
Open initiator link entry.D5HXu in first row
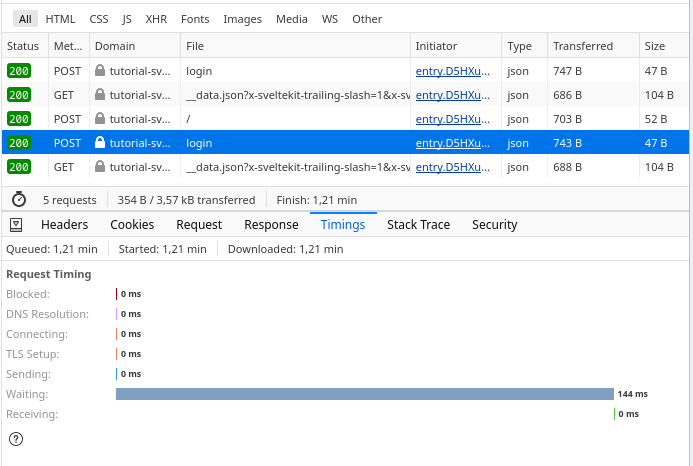point(453,71)
